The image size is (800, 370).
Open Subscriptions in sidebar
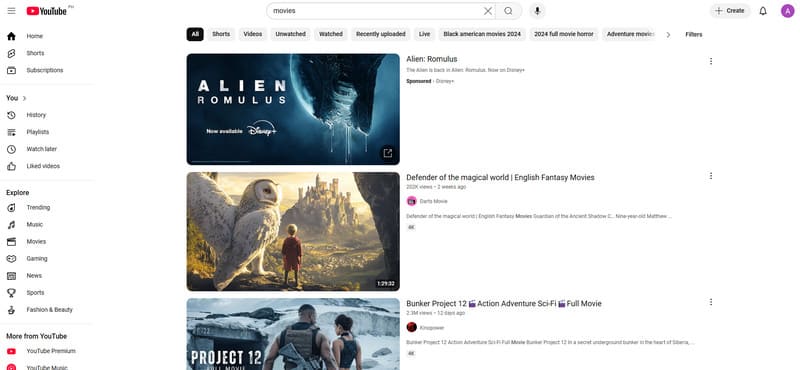coord(46,70)
